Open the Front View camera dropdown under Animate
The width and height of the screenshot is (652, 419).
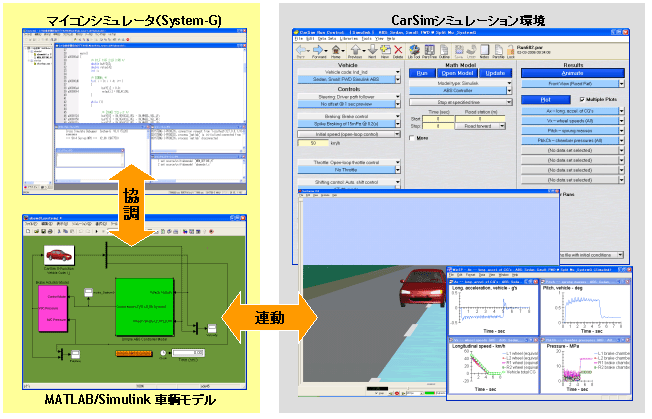point(622,84)
